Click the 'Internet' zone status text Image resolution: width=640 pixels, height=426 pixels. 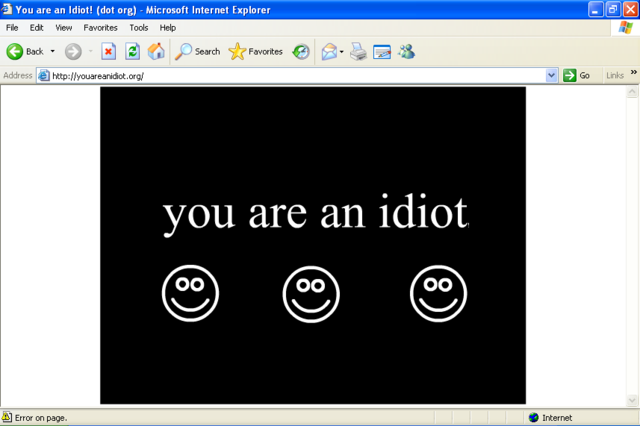[557, 418]
